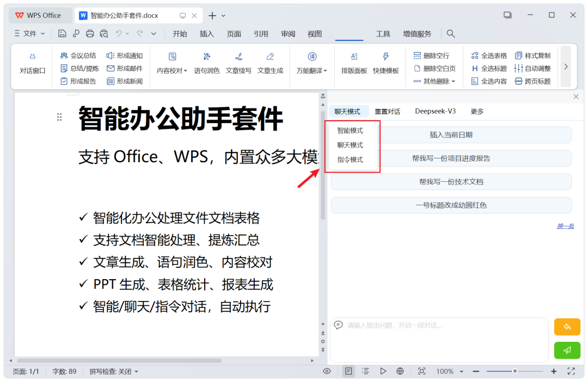The width and height of the screenshot is (588, 382).
Task: Open the 100% zoom level dropdown
Action: point(450,371)
